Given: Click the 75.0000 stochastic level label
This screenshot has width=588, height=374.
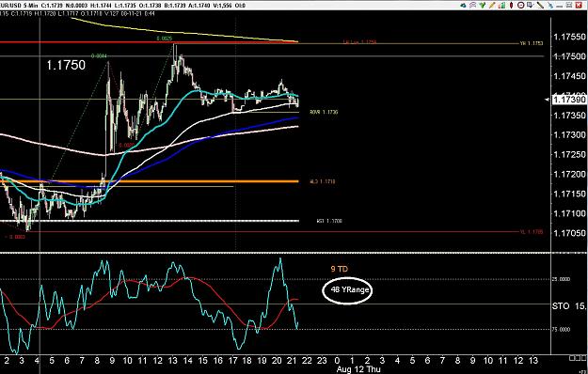Looking at the screenshot, I should [x=562, y=330].
